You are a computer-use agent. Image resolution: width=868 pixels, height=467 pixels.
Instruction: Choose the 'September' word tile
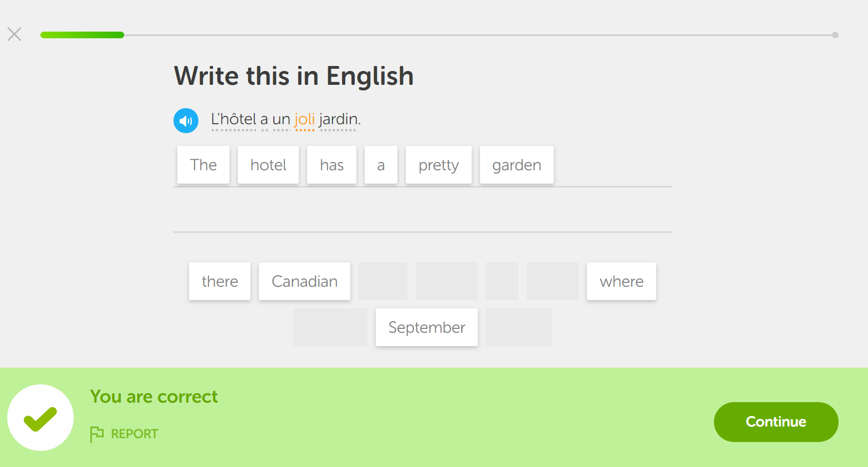427,327
